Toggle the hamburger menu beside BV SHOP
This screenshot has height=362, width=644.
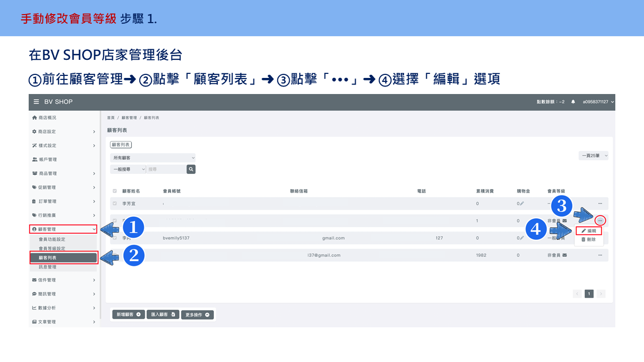point(36,102)
